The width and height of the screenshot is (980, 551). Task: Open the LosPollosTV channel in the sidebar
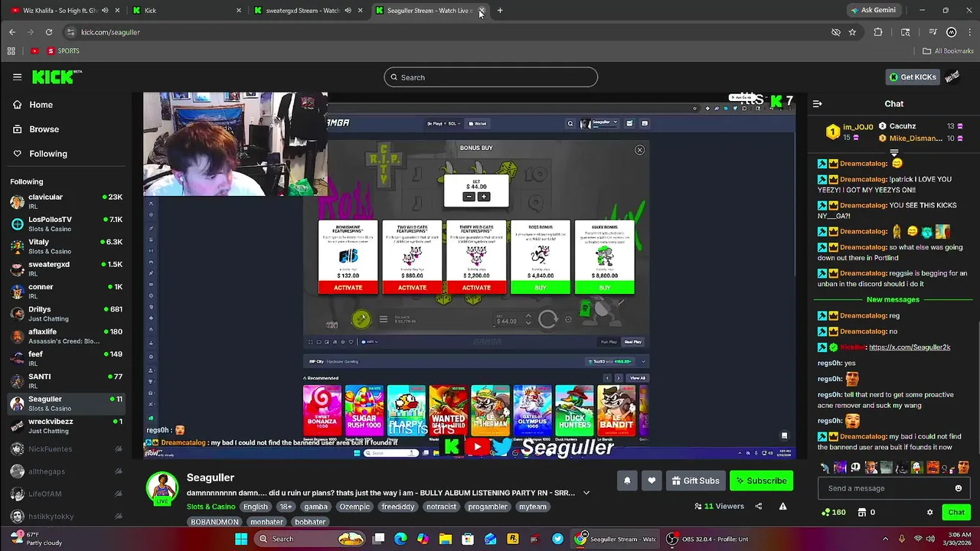coord(65,224)
